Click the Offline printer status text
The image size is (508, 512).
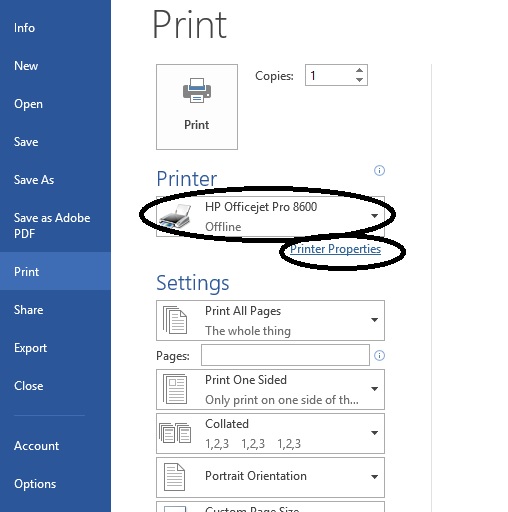point(223,227)
